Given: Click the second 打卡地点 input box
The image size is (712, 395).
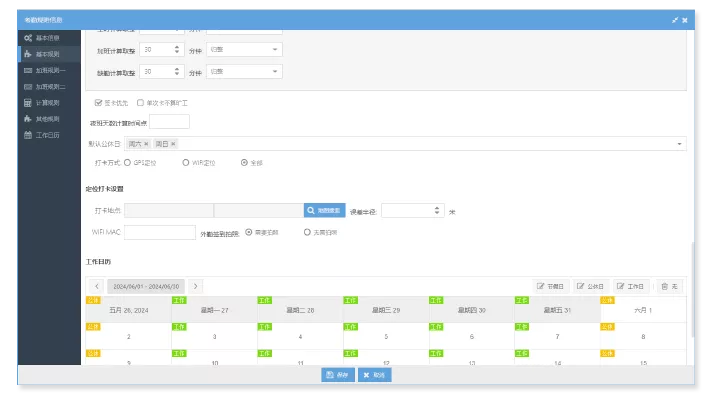Looking at the screenshot, I should (x=259, y=210).
